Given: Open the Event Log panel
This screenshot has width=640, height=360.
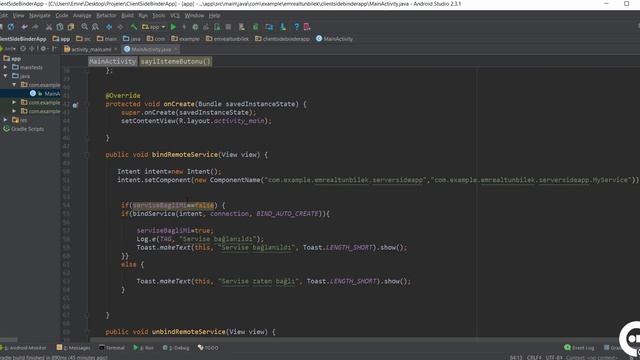Looking at the screenshot, I should 579,348.
